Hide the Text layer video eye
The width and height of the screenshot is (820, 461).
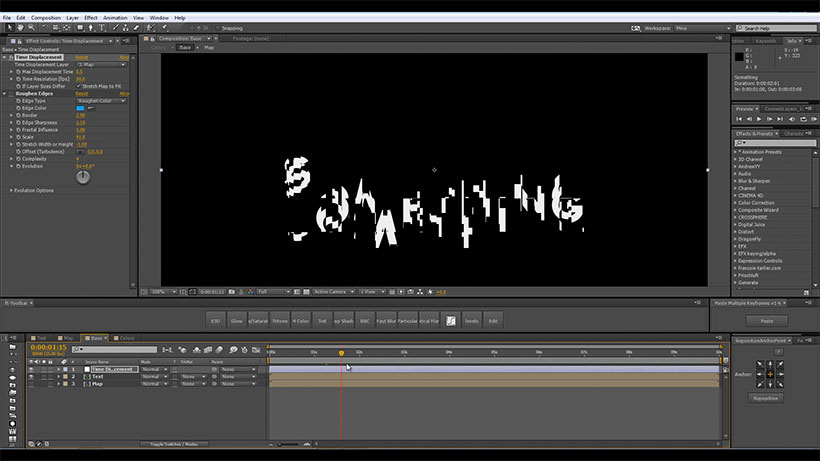coord(31,376)
